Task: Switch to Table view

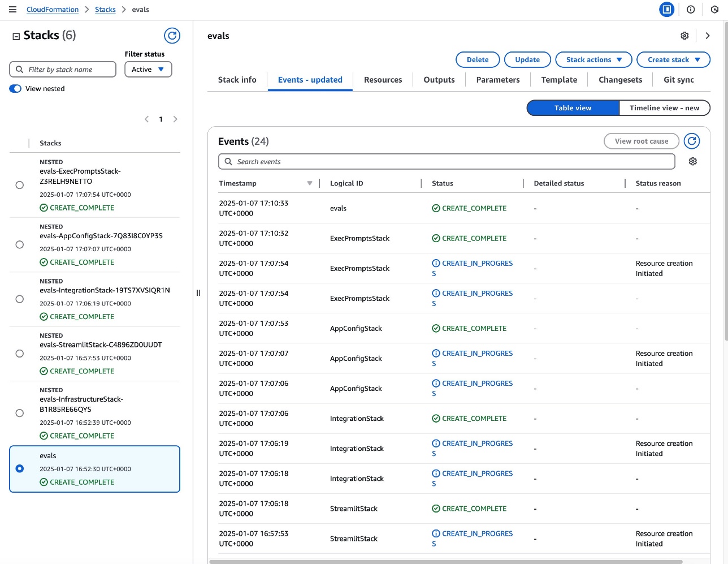Action: tap(573, 107)
